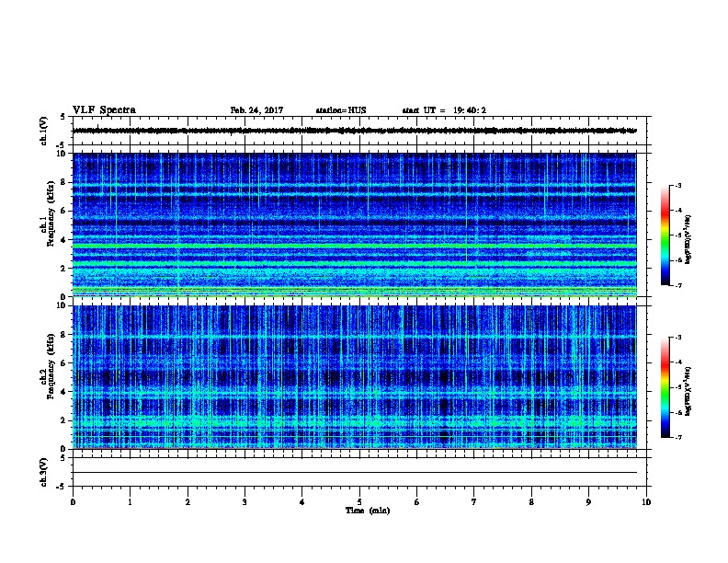Screen dimensions: 728x563
Task: Click time axis tick label "3"
Action: pyautogui.click(x=245, y=502)
